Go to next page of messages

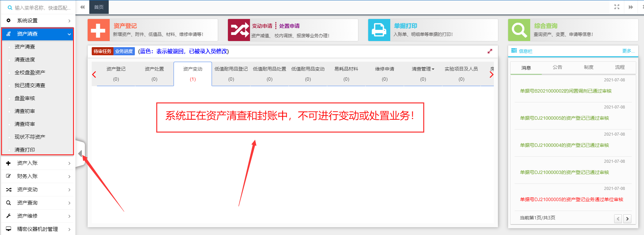(x=627, y=219)
